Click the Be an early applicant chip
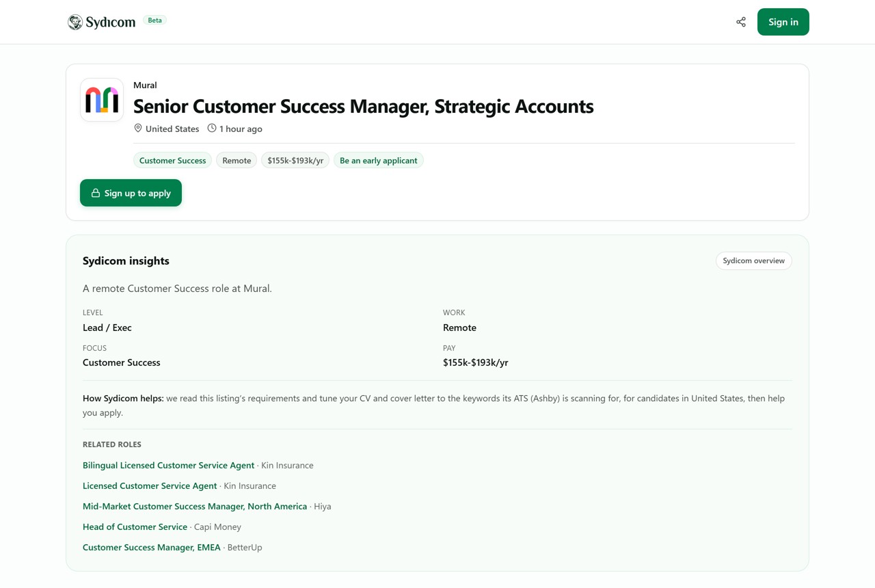 (x=379, y=160)
